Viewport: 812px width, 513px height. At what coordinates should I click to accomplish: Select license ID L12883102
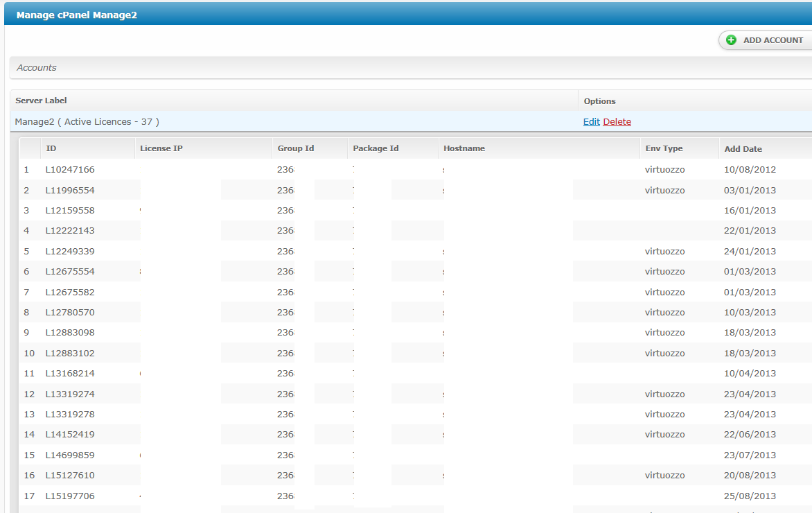click(70, 354)
